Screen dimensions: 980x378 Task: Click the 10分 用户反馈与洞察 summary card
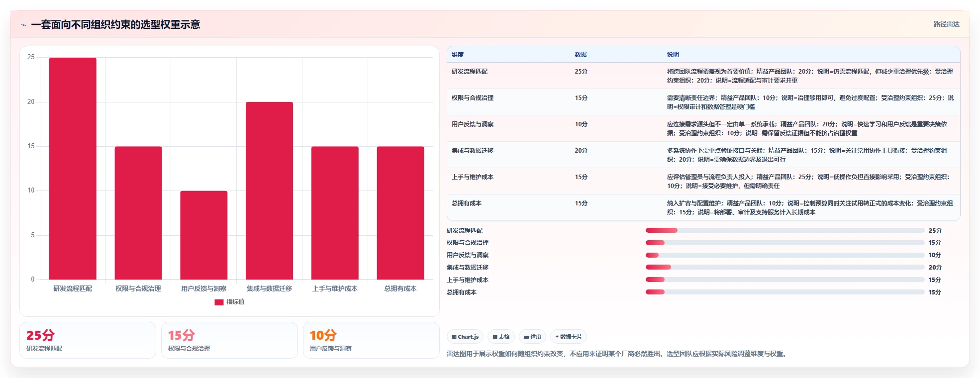[371, 340]
